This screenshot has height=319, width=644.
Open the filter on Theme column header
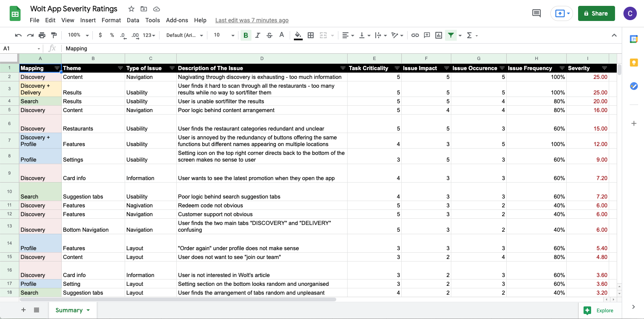click(120, 68)
